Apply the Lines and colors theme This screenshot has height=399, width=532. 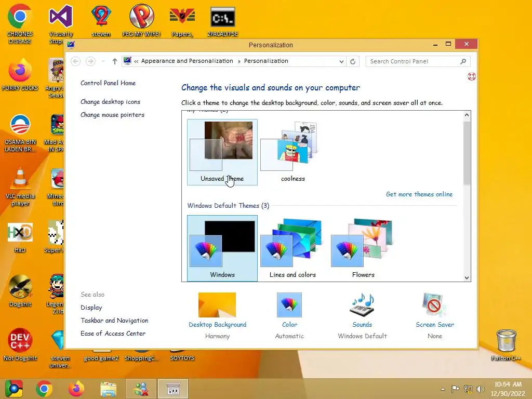(293, 248)
